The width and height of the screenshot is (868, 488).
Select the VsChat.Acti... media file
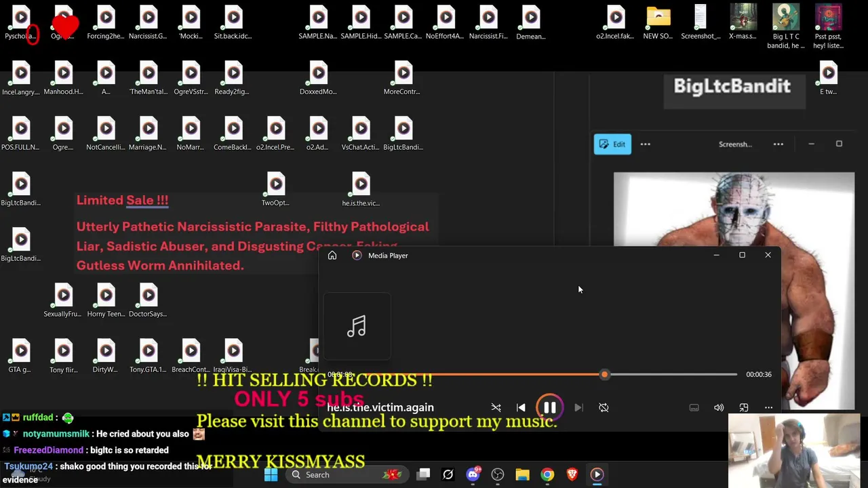coord(361,134)
